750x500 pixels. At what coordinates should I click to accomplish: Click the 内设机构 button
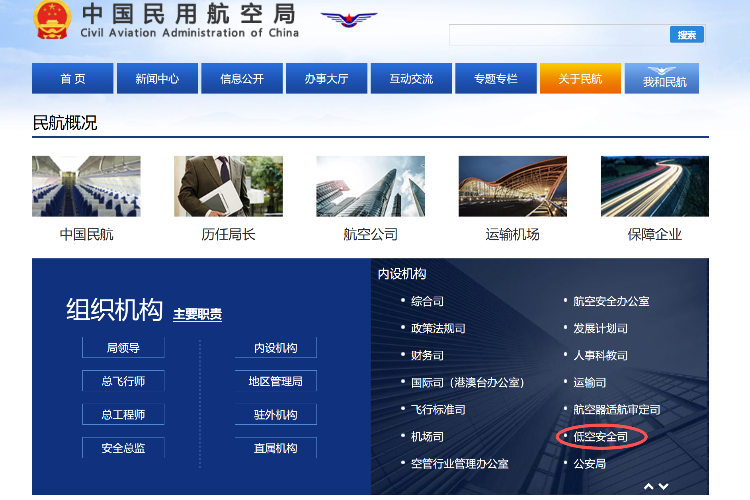coord(276,347)
